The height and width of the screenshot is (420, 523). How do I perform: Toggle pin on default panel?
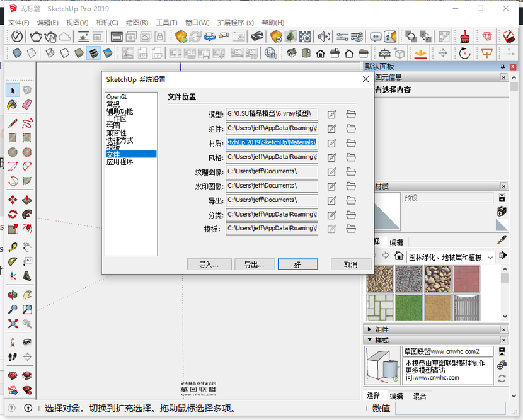click(x=503, y=67)
